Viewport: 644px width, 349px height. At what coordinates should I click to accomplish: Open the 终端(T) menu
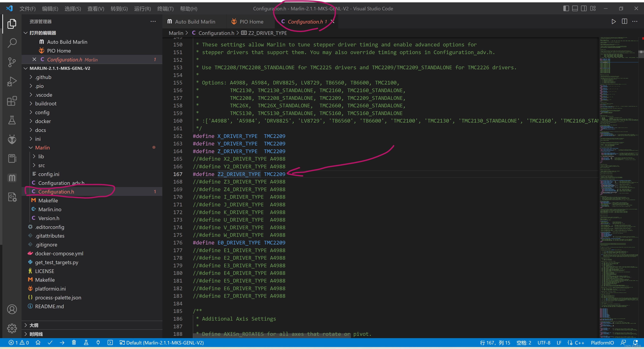point(165,9)
